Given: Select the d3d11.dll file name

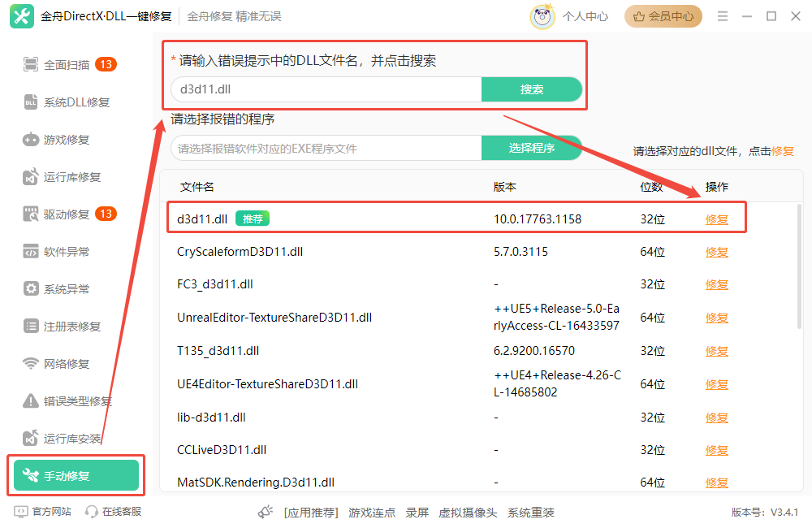Looking at the screenshot, I should [202, 219].
